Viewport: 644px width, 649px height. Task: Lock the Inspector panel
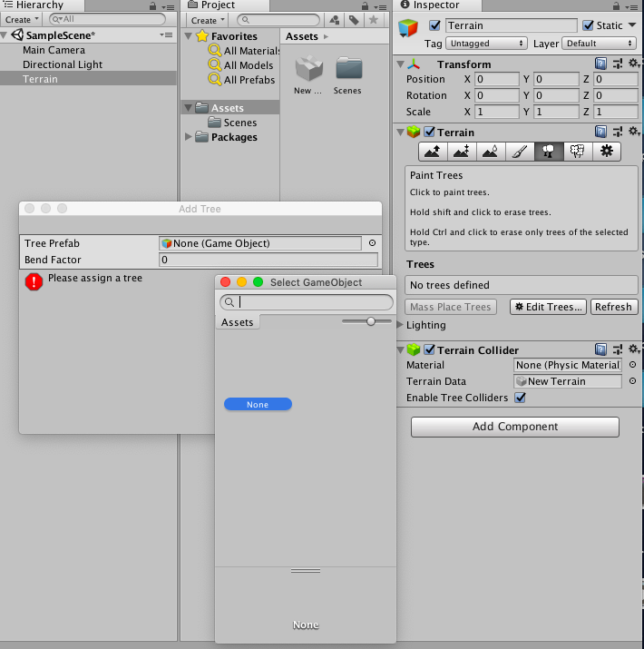[x=616, y=5]
